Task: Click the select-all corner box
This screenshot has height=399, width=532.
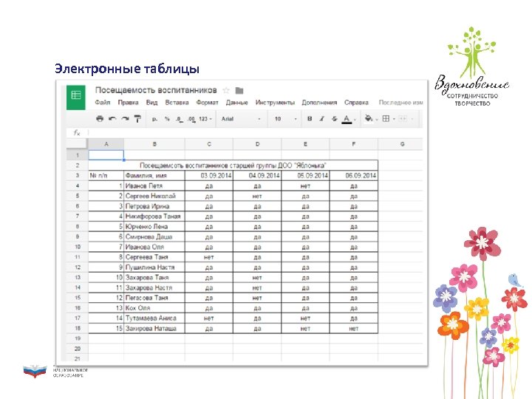Action: coord(78,144)
